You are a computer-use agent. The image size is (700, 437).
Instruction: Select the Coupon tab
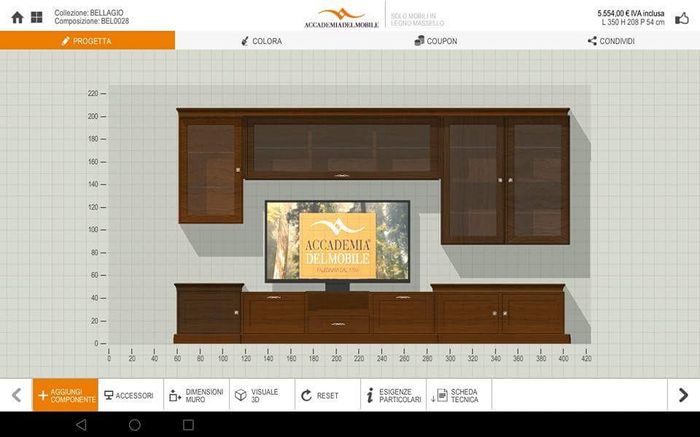tap(436, 41)
